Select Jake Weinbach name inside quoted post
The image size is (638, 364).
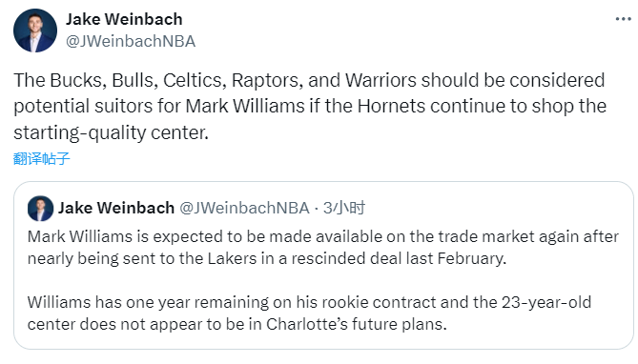(116, 208)
